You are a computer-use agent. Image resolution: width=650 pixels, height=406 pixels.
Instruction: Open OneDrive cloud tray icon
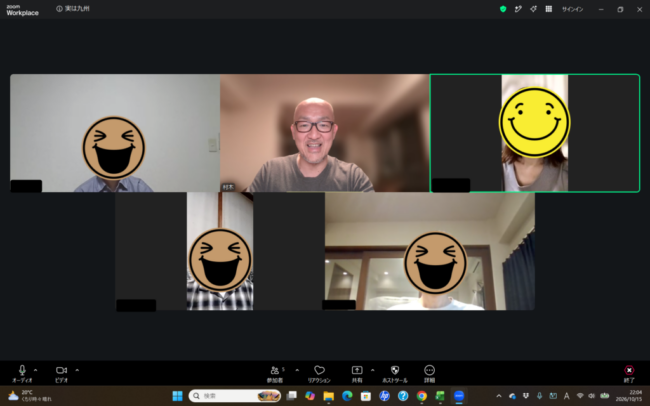[512, 396]
